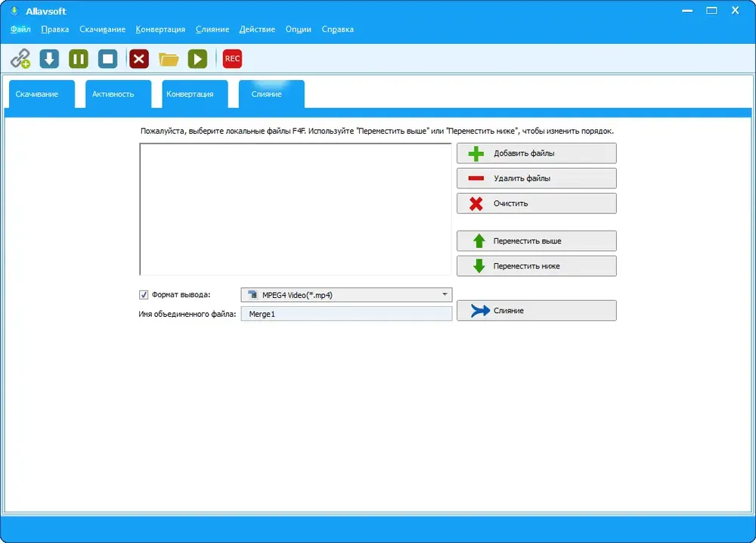Close the Allavsoft window
Image resolution: width=756 pixels, height=543 pixels.
click(736, 11)
